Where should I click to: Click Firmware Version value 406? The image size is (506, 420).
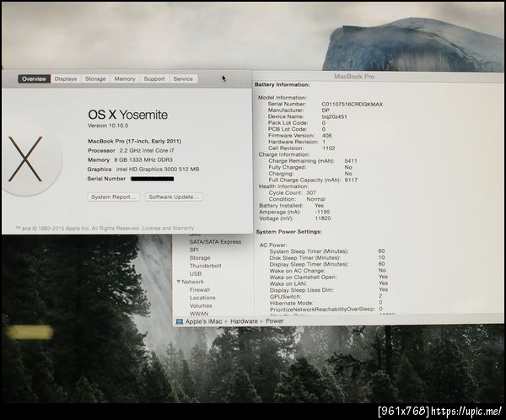(x=326, y=136)
